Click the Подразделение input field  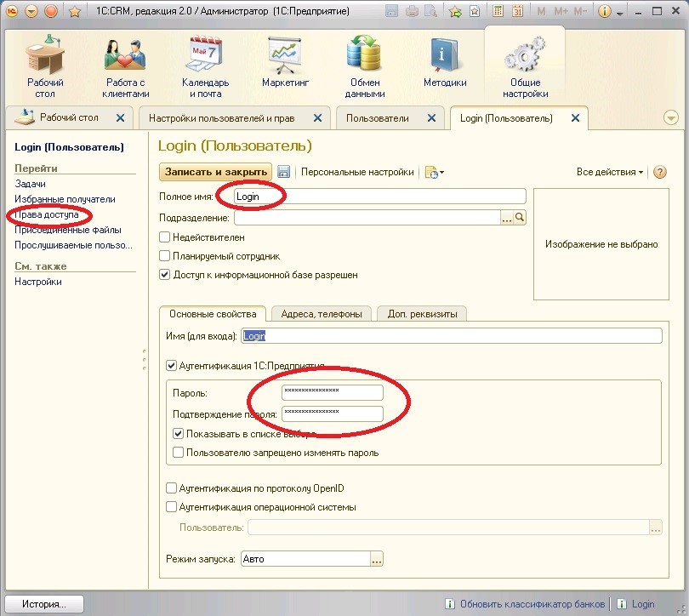point(367,218)
